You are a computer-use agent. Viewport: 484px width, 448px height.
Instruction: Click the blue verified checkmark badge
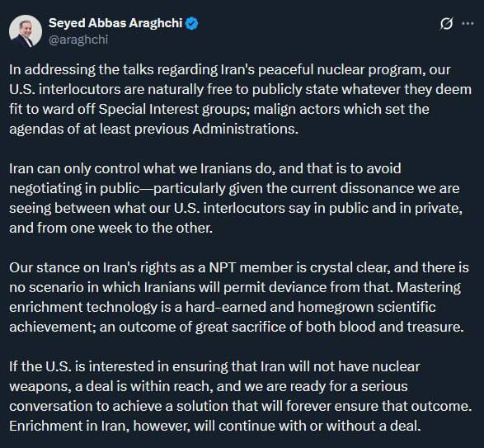191,23
